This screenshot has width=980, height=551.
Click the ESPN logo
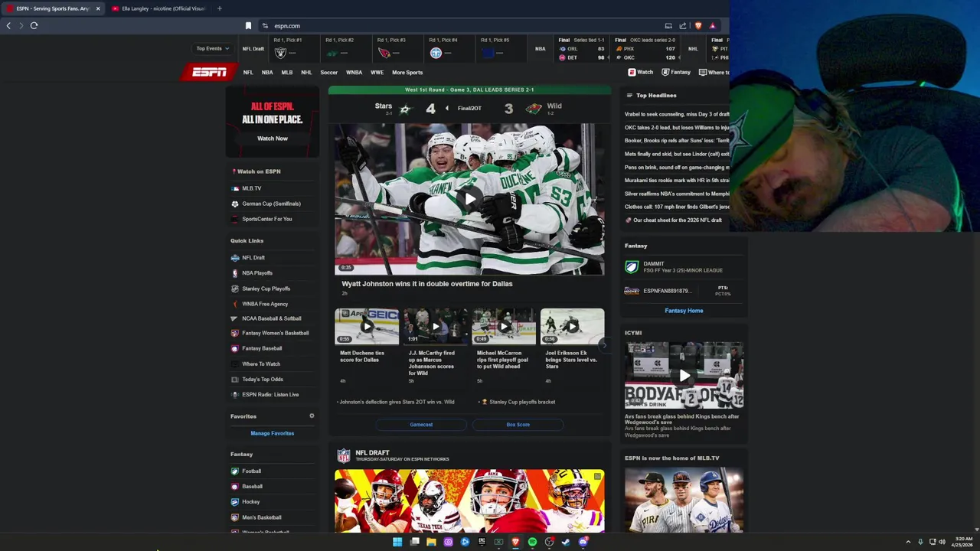tap(209, 72)
